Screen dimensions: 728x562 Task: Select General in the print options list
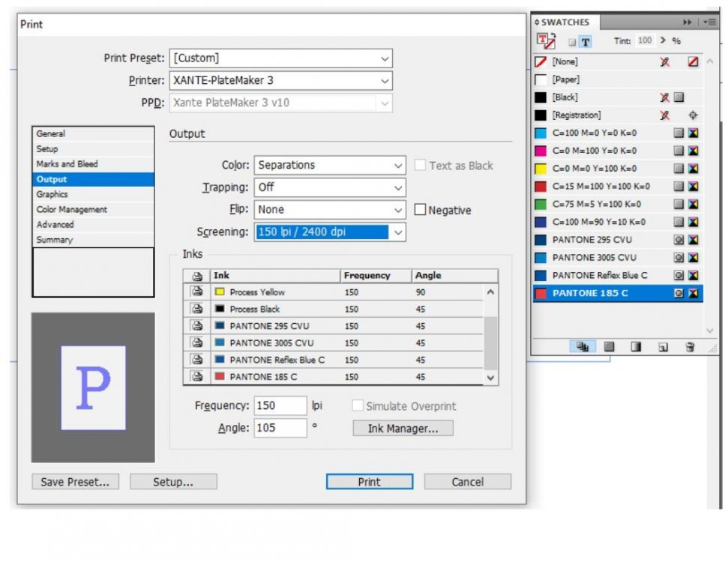tap(93, 133)
